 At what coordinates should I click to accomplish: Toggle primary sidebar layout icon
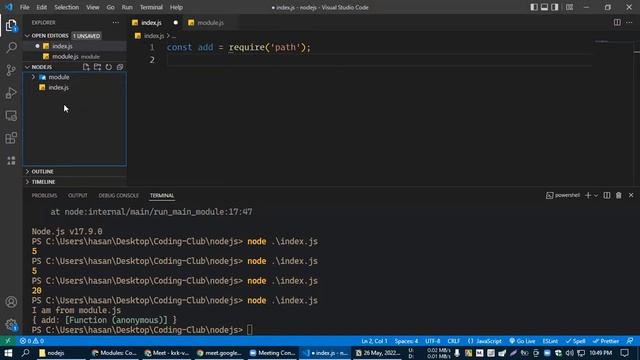tap(534, 7)
